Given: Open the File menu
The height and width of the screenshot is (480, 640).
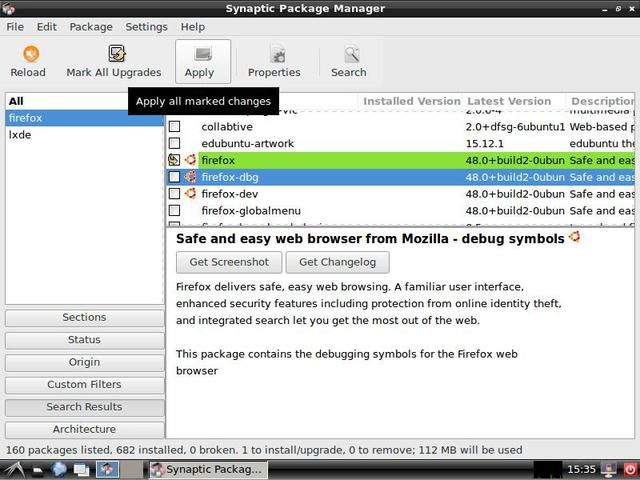Looking at the screenshot, I should pyautogui.click(x=15, y=27).
